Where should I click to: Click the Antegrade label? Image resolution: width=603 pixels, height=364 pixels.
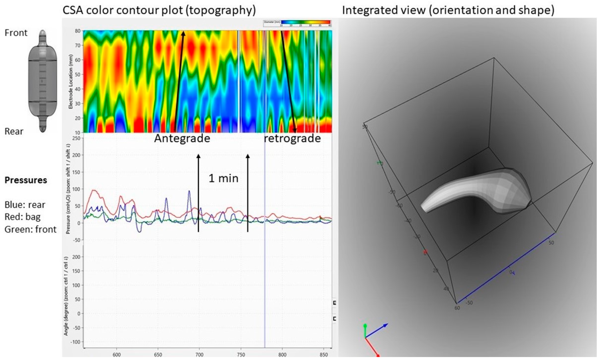pyautogui.click(x=182, y=138)
